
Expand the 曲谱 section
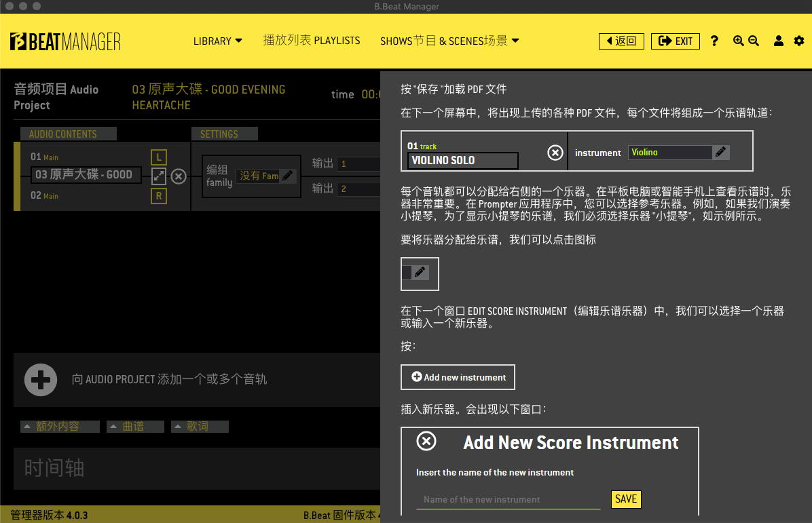[135, 426]
